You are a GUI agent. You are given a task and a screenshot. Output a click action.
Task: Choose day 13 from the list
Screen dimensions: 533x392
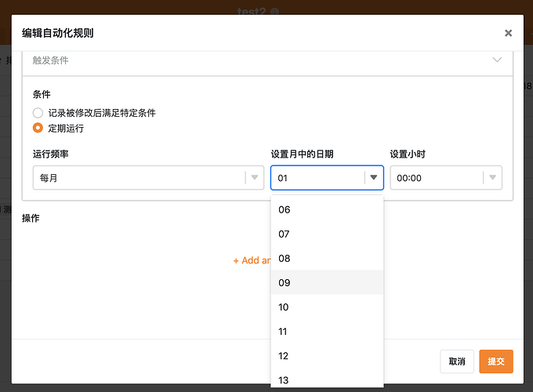pyautogui.click(x=327, y=379)
